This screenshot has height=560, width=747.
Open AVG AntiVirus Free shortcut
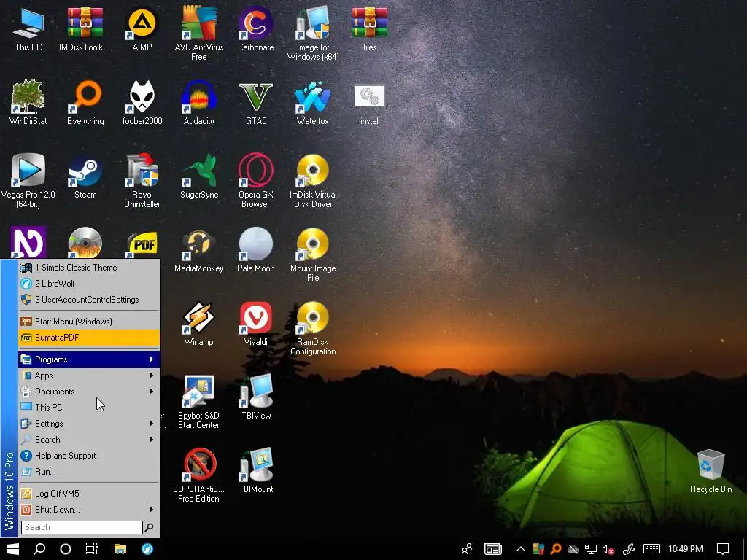click(x=198, y=34)
